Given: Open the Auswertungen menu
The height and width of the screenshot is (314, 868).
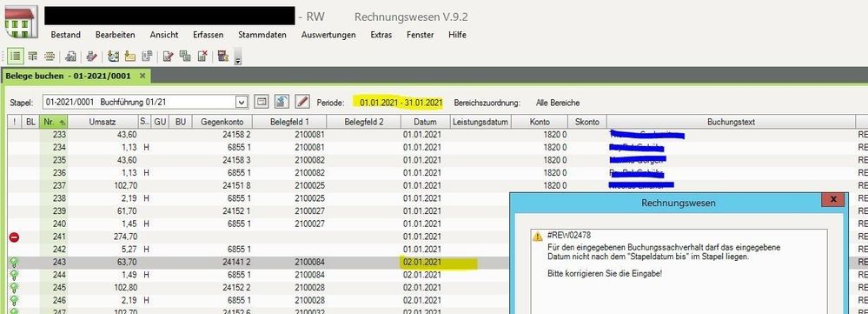Looking at the screenshot, I should [x=328, y=34].
